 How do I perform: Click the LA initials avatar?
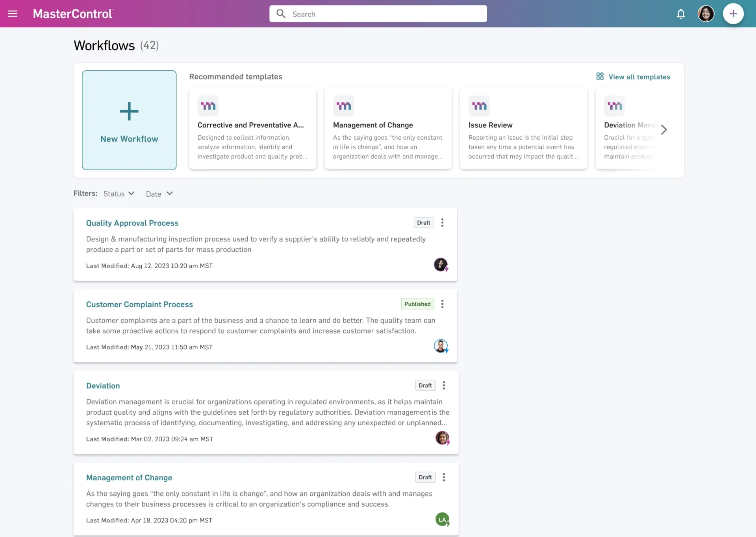(442, 519)
